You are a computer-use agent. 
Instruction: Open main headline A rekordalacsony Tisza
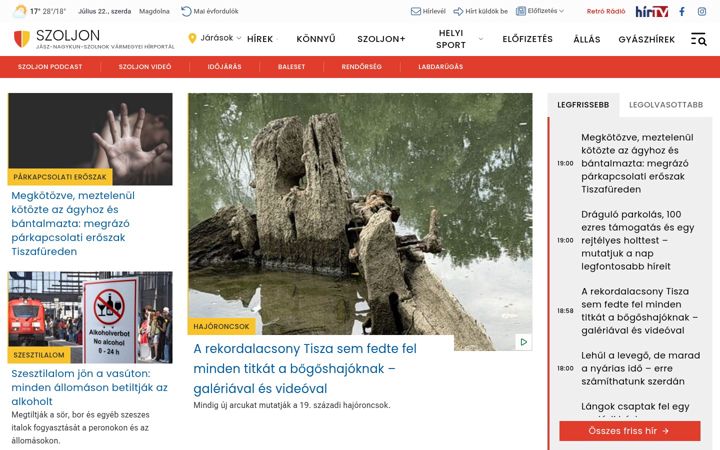pyautogui.click(x=305, y=368)
